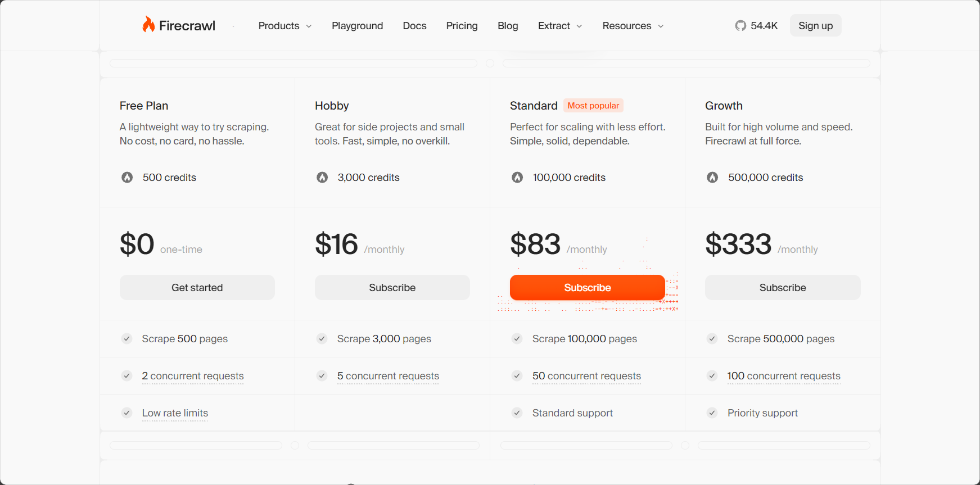Click the flame credit icon beside 500,000 credits
The width and height of the screenshot is (980, 485).
pos(712,178)
